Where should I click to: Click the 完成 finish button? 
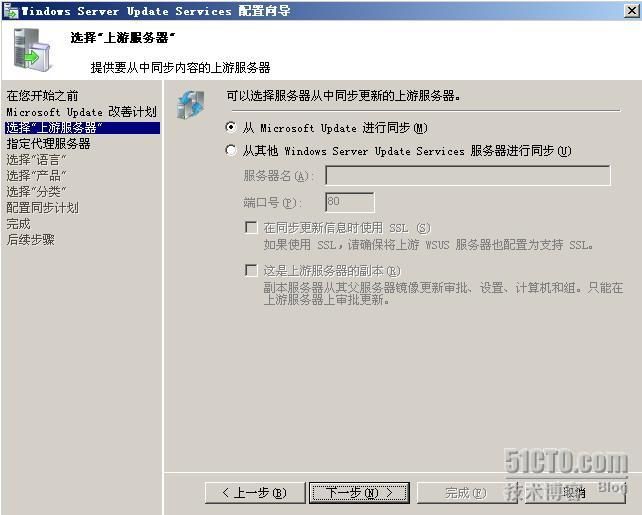click(x=465, y=492)
